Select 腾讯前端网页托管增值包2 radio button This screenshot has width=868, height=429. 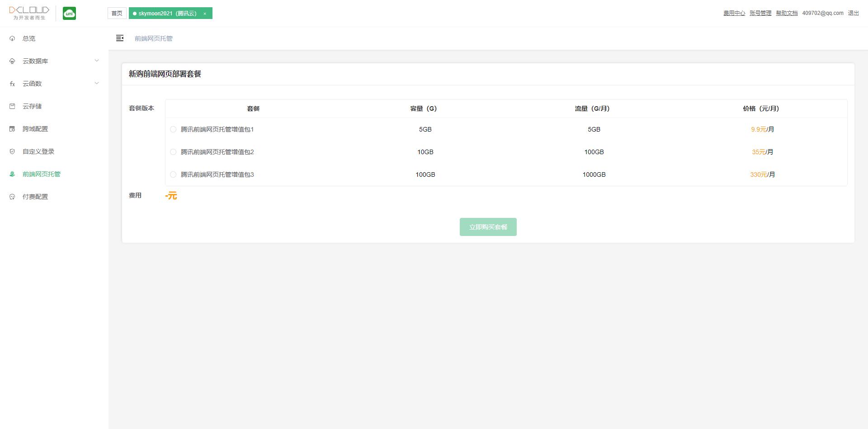coord(173,152)
